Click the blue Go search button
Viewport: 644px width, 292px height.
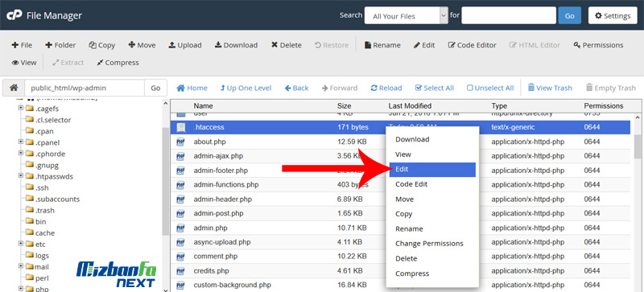coord(570,15)
